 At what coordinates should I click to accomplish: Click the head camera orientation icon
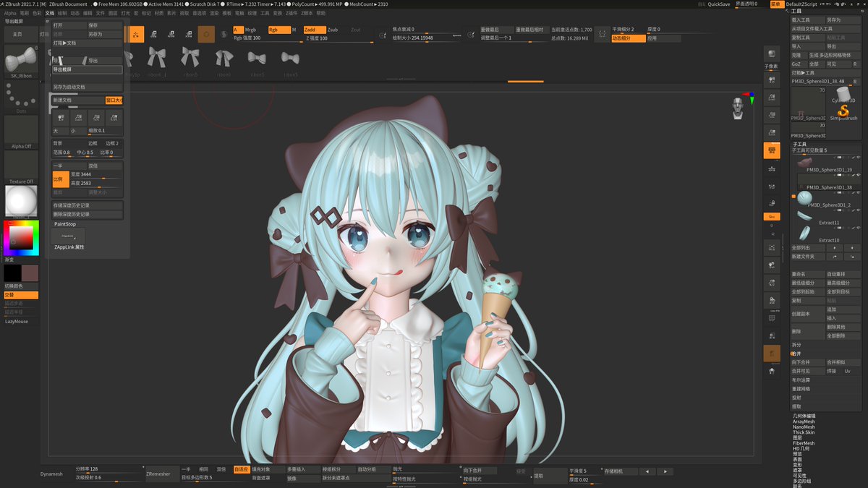[x=738, y=108]
